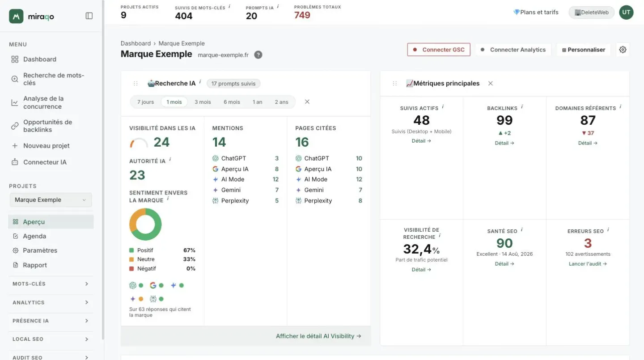The image size is (644, 360).
Task: Click the info icon beside Santé SEO
Action: coord(521,230)
